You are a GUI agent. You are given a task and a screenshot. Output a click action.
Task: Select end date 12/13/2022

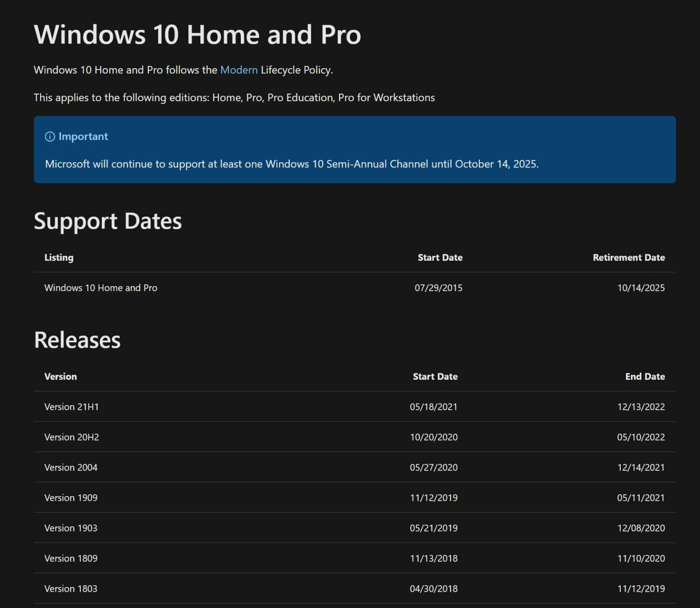pos(641,407)
